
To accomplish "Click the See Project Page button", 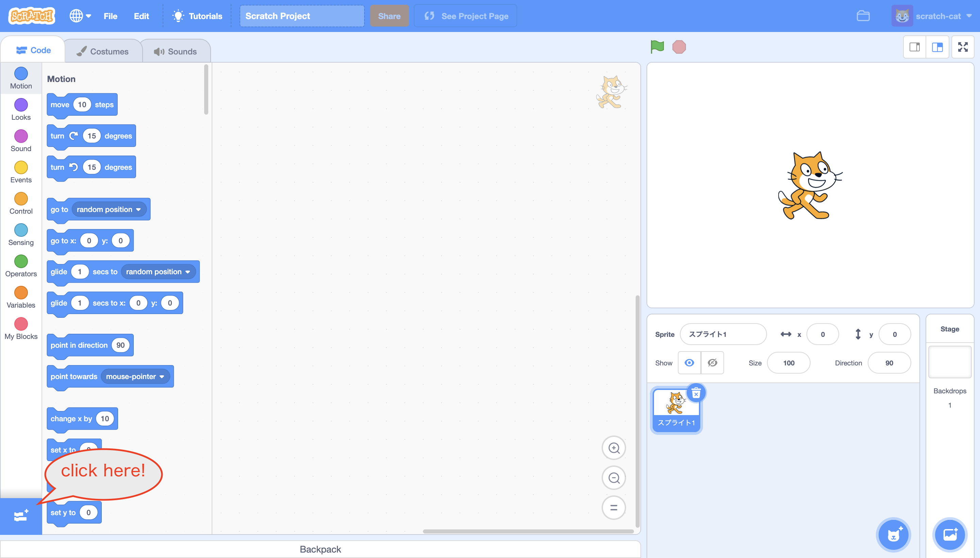I will (465, 16).
